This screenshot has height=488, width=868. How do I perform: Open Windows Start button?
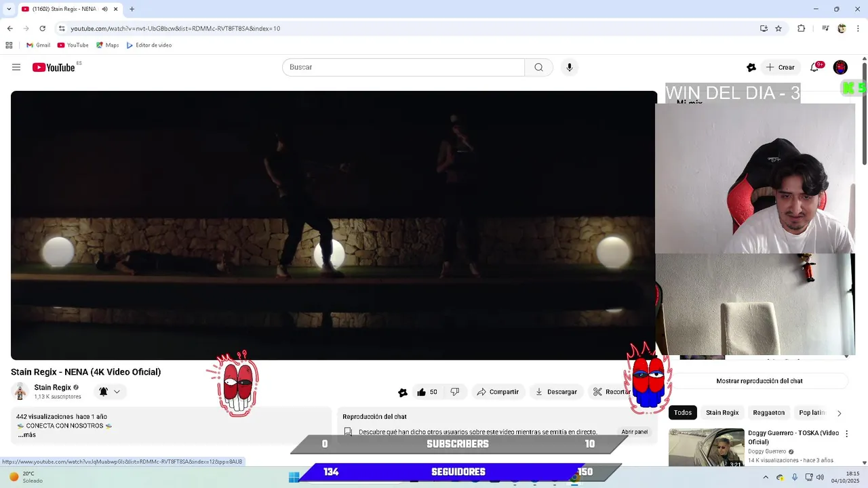tap(294, 477)
